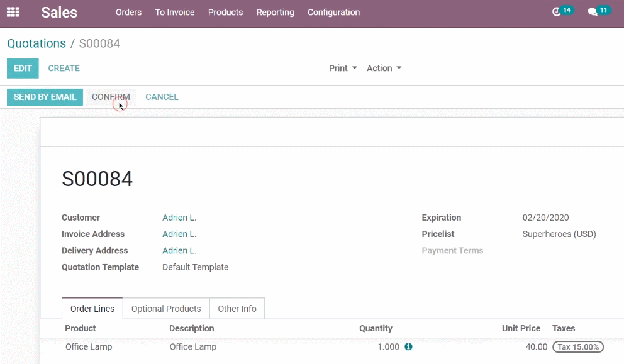The image size is (624, 364).
Task: Open Delivery Address link Adrien L.
Action: pyautogui.click(x=179, y=251)
